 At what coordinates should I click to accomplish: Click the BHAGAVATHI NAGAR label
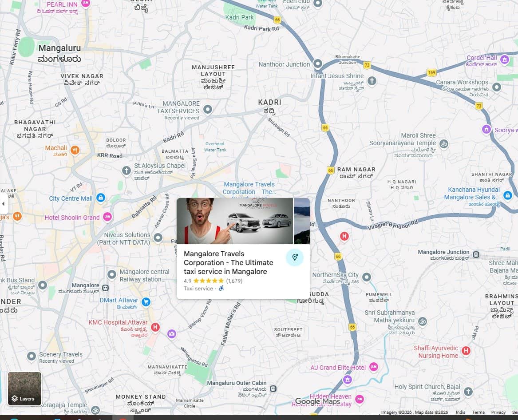point(35,126)
